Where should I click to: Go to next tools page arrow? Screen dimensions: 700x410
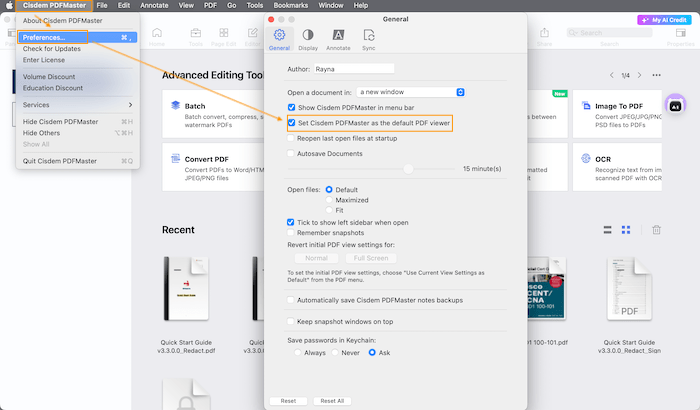pos(639,75)
